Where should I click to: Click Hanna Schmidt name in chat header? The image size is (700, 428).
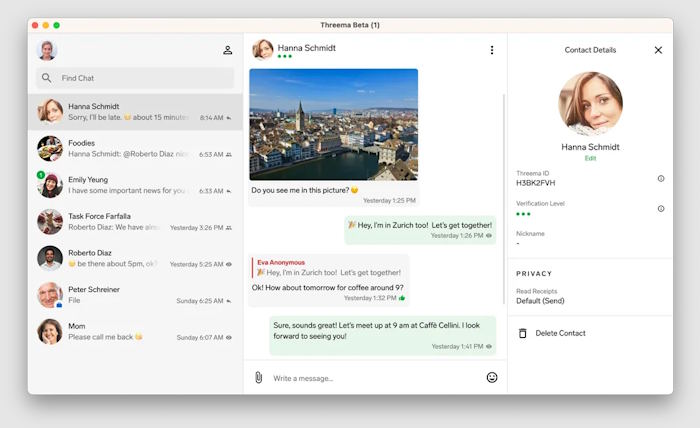pos(307,48)
